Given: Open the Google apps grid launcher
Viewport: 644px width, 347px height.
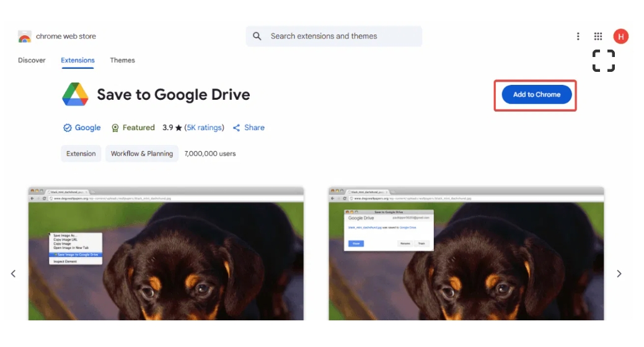Looking at the screenshot, I should point(598,37).
